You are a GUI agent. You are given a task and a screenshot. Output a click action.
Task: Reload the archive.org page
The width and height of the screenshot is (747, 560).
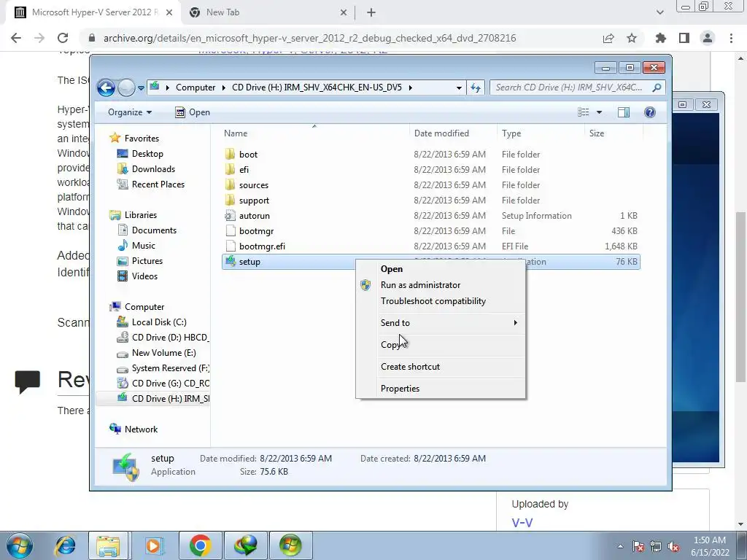(x=63, y=38)
